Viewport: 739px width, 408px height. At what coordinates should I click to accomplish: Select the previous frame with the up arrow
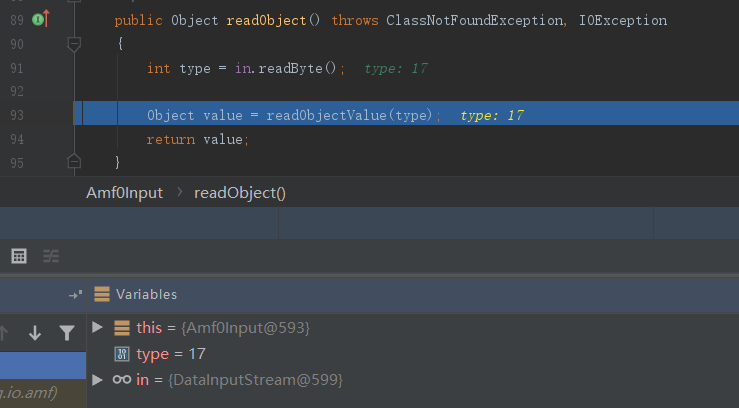pyautogui.click(x=5, y=333)
